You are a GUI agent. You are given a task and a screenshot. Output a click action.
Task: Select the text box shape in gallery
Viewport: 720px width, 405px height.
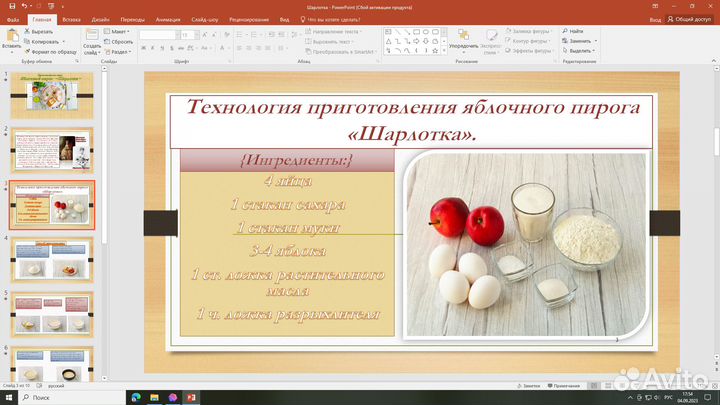[x=388, y=32]
